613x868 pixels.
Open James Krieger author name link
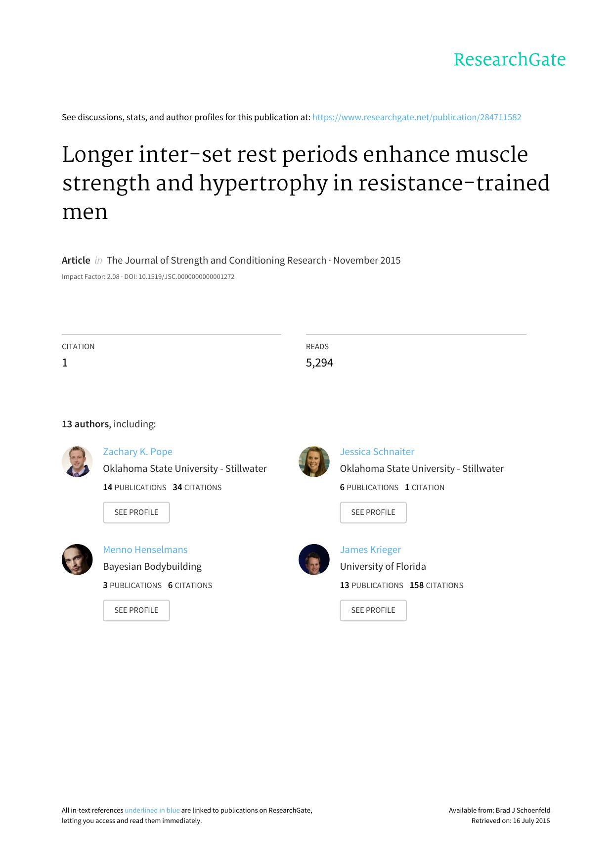370,549
